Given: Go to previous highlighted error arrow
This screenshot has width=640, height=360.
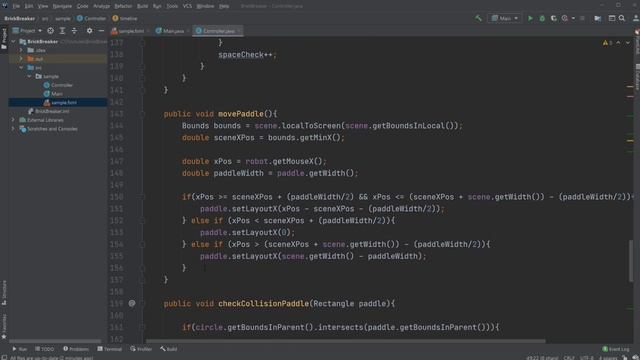Looking at the screenshot, I should [618, 43].
